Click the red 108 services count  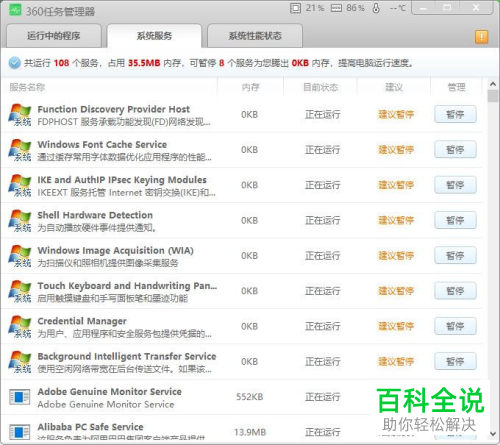click(61, 63)
